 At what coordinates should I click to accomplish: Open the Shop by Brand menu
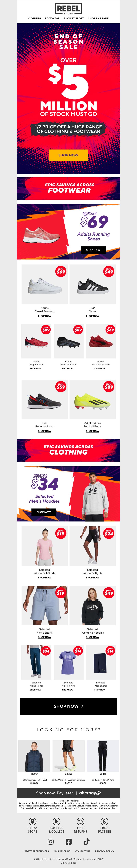[99, 19]
